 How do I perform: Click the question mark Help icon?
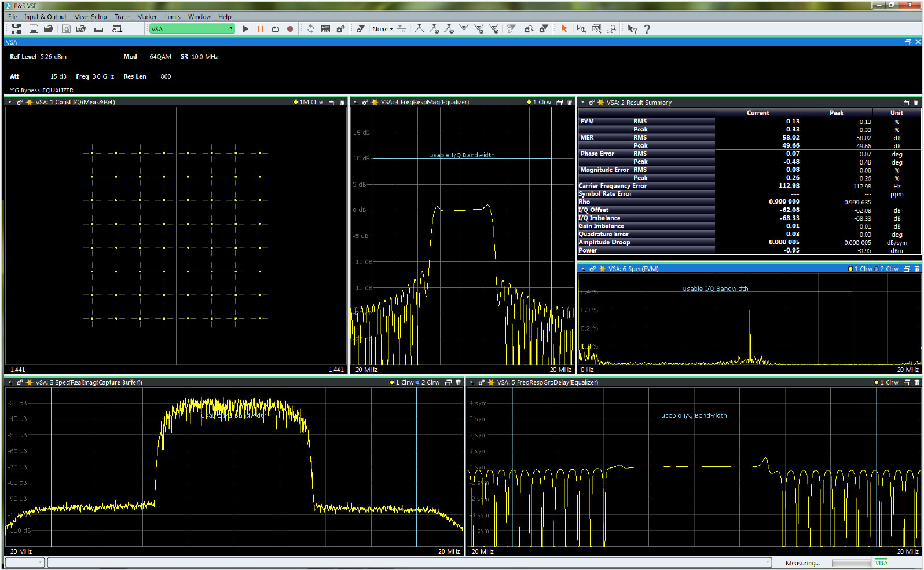pos(647,29)
